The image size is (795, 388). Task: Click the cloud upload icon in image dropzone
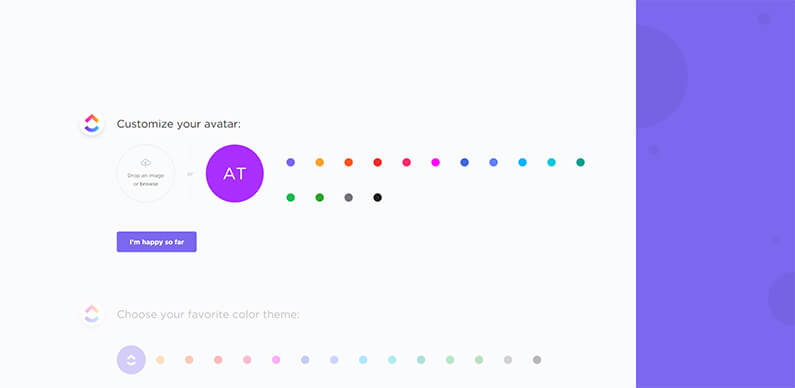pos(146,163)
